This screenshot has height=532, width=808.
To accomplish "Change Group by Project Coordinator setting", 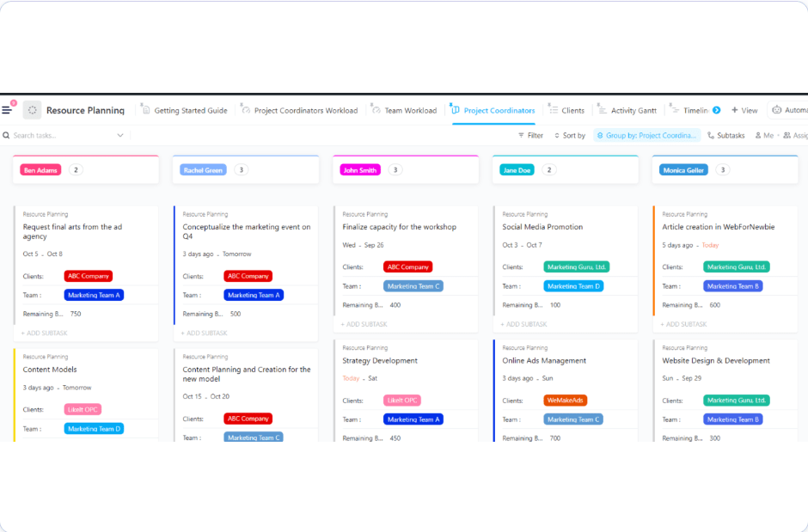I will tap(646, 136).
